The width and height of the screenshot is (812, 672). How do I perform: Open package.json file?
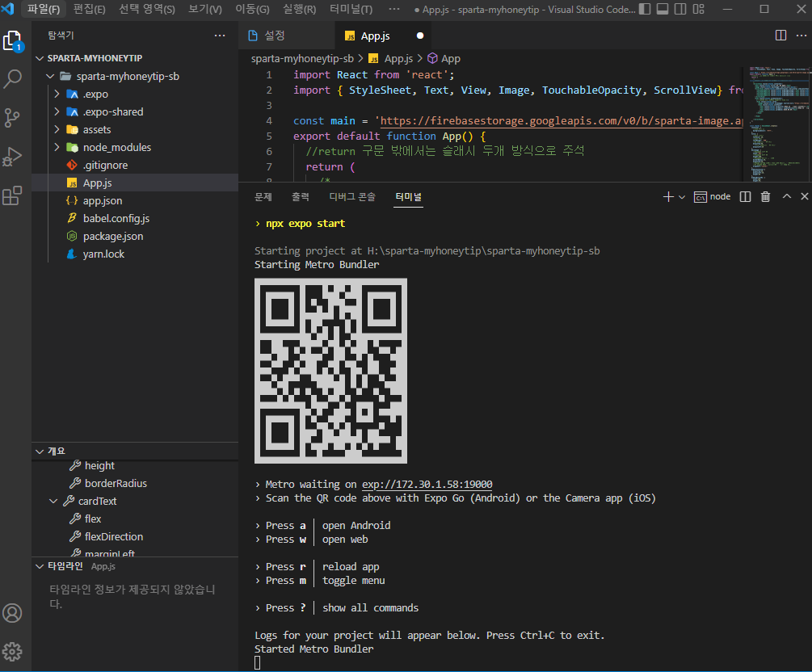pyautogui.click(x=135, y=236)
